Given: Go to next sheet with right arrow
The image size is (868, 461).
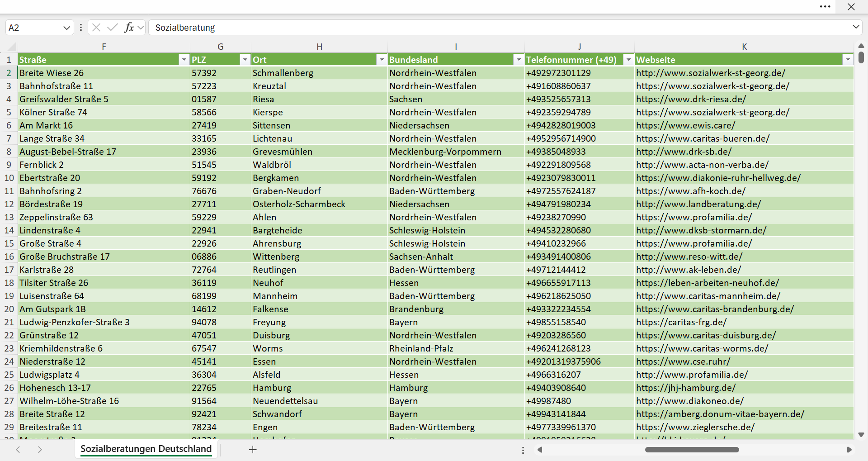Looking at the screenshot, I should coord(40,450).
